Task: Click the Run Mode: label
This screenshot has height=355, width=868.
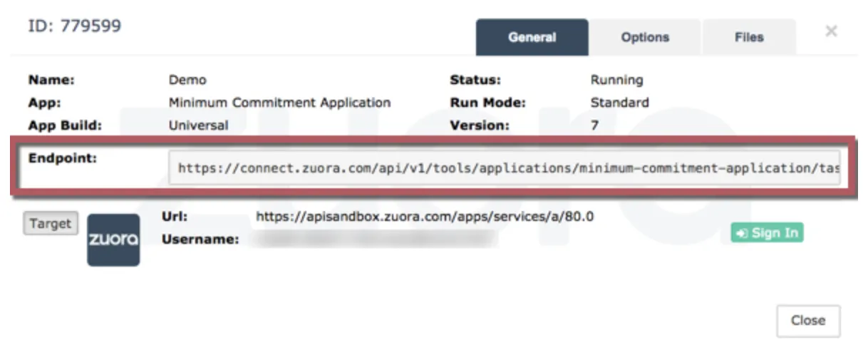Action: pos(487,103)
